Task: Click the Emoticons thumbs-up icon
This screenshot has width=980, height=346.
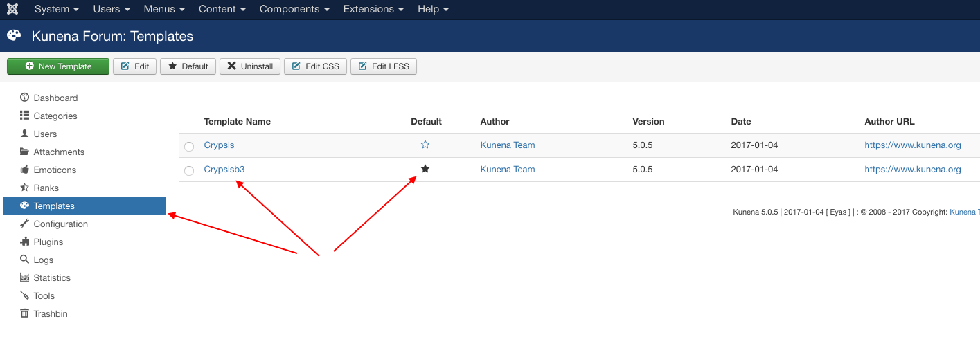Action: (x=25, y=170)
